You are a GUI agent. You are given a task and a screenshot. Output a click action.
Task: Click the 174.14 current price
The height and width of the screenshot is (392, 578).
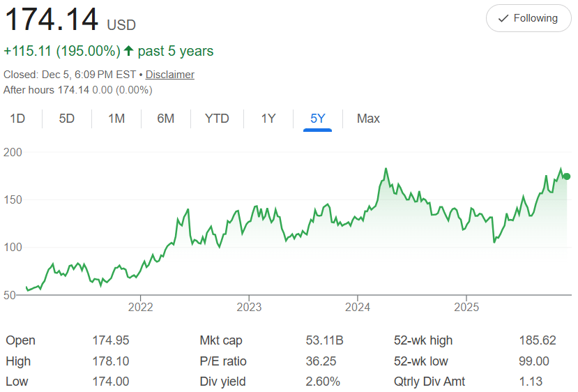coord(52,20)
